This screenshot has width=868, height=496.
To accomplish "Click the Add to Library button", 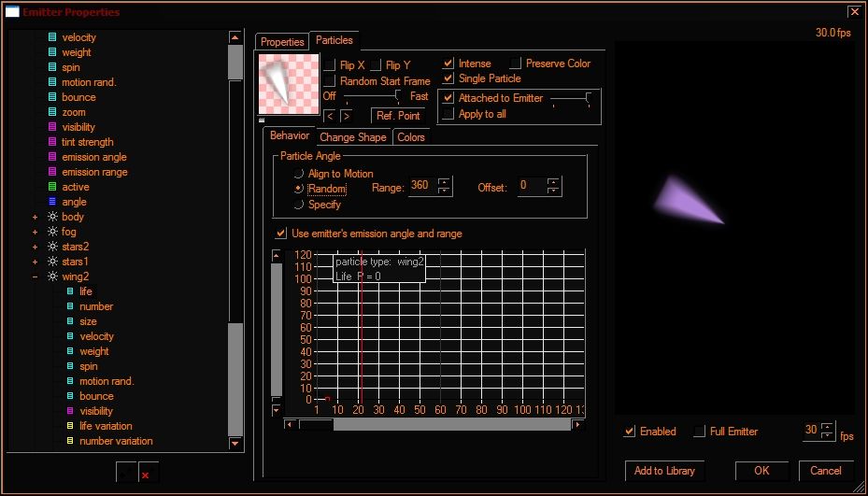I will (x=665, y=471).
